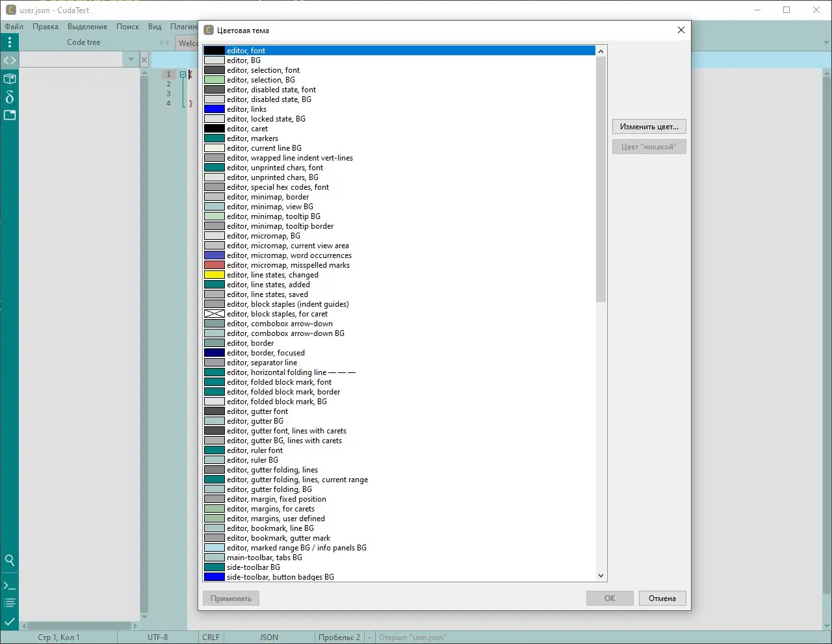The width and height of the screenshot is (832, 644).
Task: Click the blue swatch for editor, links
Action: 214,109
